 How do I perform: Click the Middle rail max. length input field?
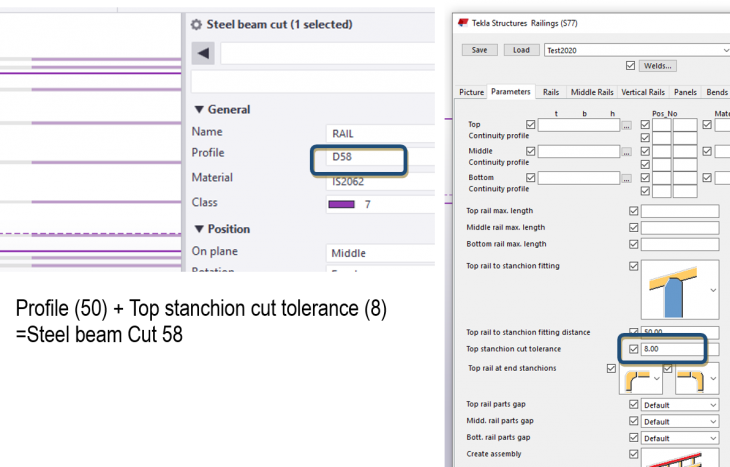point(680,228)
